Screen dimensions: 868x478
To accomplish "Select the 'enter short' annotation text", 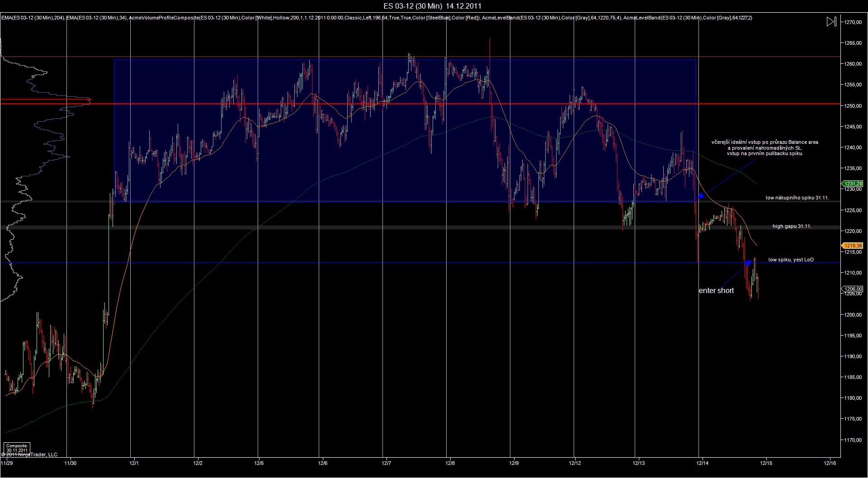I will pyautogui.click(x=716, y=291).
